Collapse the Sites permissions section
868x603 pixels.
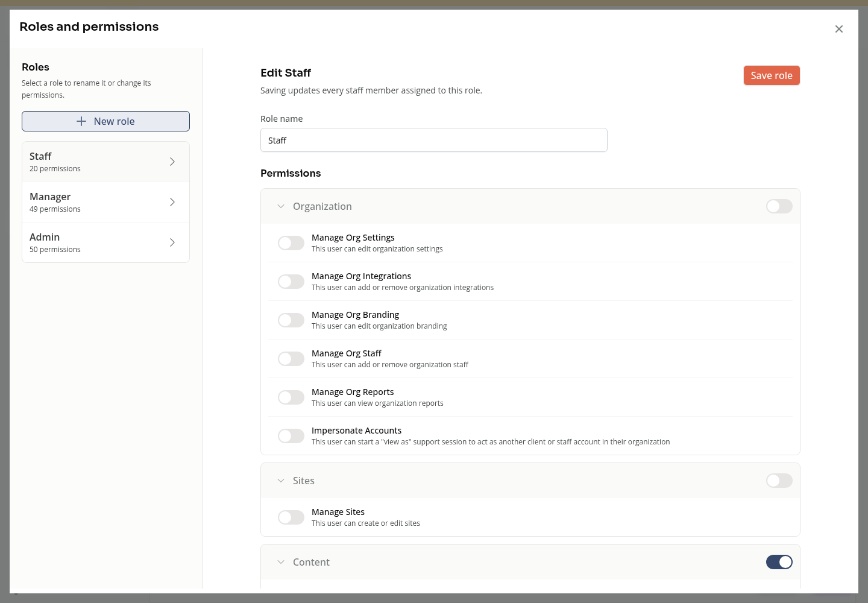pyautogui.click(x=281, y=481)
